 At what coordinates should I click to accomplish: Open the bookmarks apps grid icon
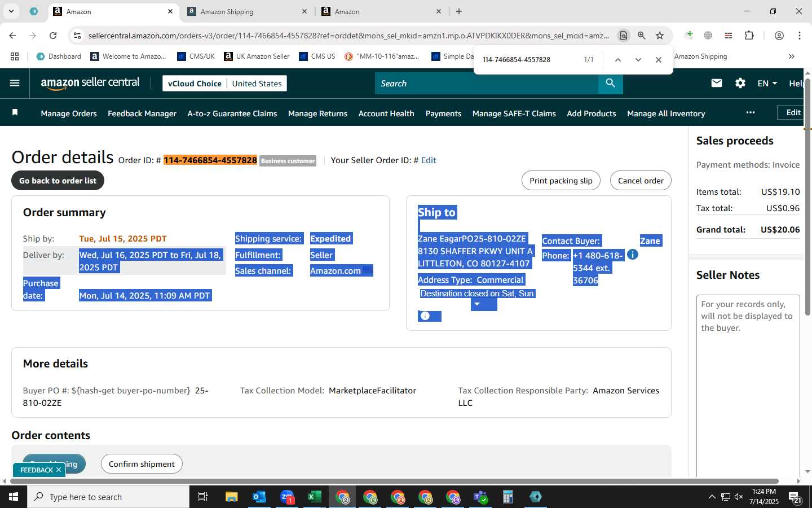15,56
